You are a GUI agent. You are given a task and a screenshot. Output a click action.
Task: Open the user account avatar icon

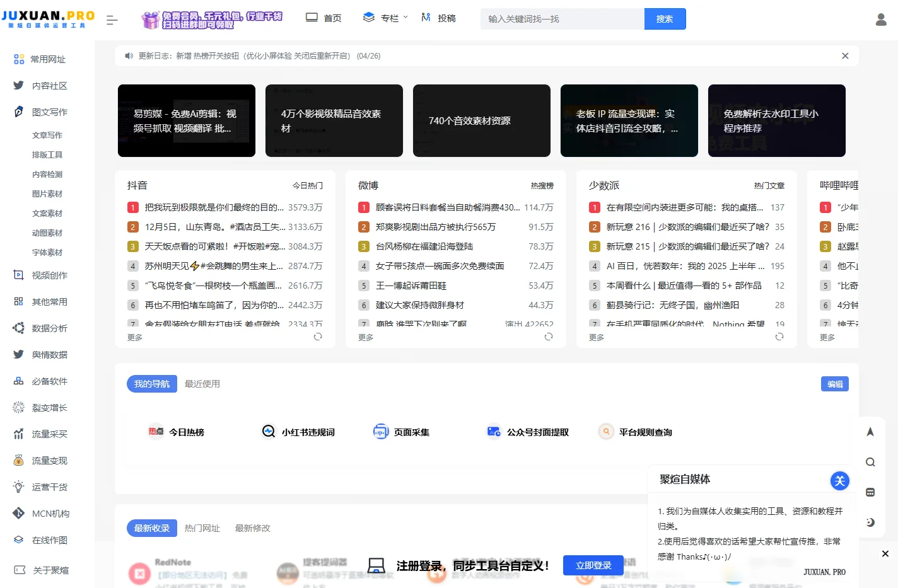tap(881, 20)
